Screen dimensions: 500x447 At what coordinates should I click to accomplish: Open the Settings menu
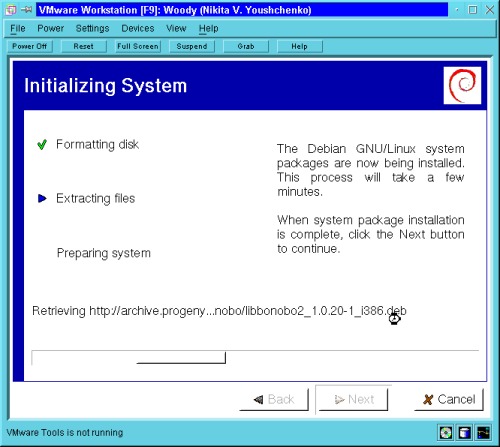92,28
